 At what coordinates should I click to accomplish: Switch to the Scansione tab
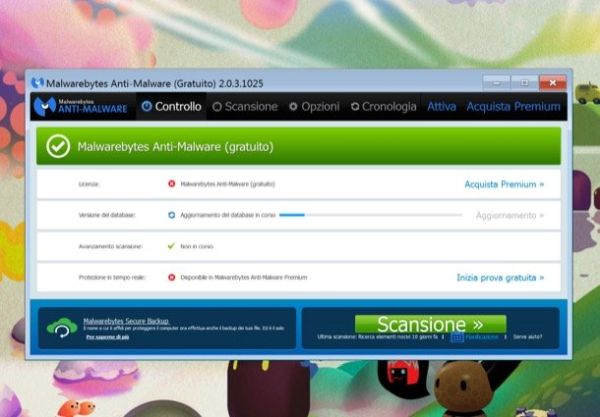click(245, 106)
